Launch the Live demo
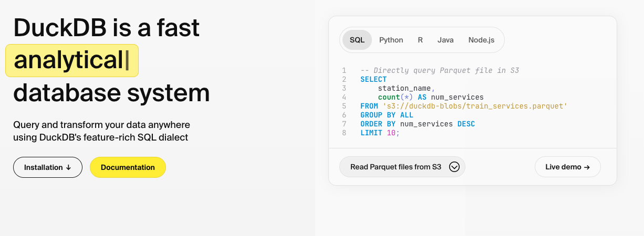Viewport: 644px width, 236px height. click(567, 167)
